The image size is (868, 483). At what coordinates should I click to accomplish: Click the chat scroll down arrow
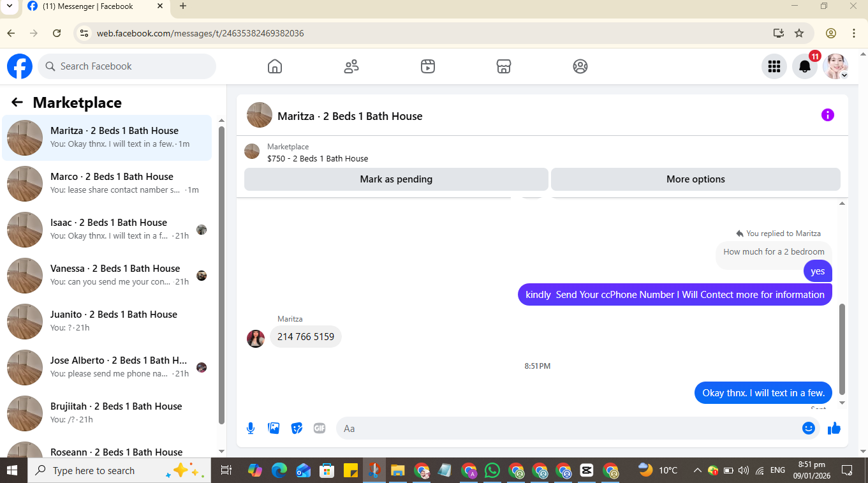[842, 403]
